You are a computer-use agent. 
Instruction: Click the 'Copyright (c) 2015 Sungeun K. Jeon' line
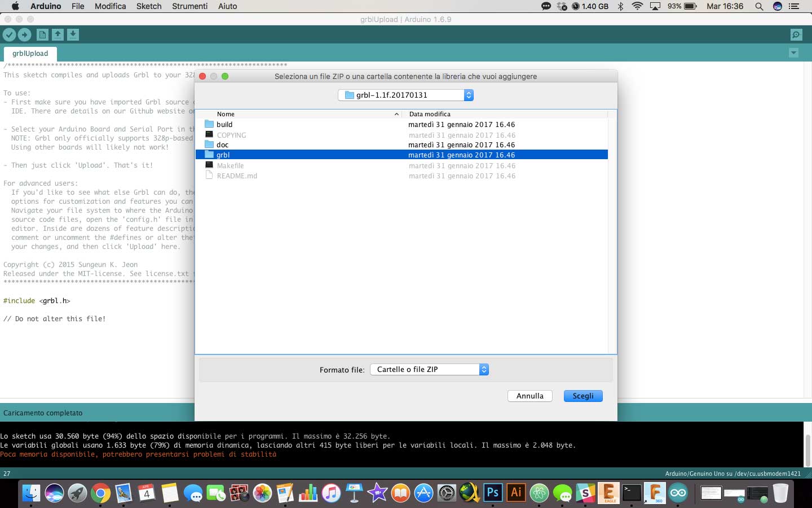[70, 265]
